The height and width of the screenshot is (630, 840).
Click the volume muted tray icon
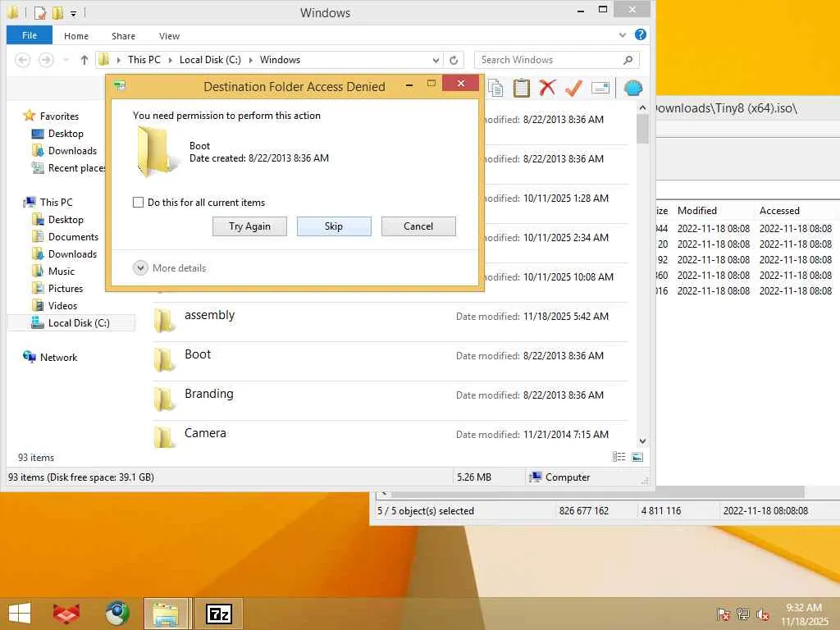click(x=762, y=614)
